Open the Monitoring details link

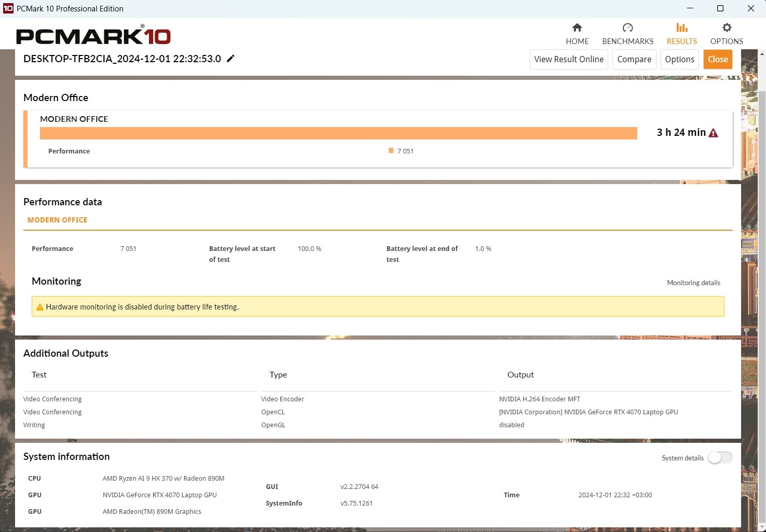coord(693,283)
